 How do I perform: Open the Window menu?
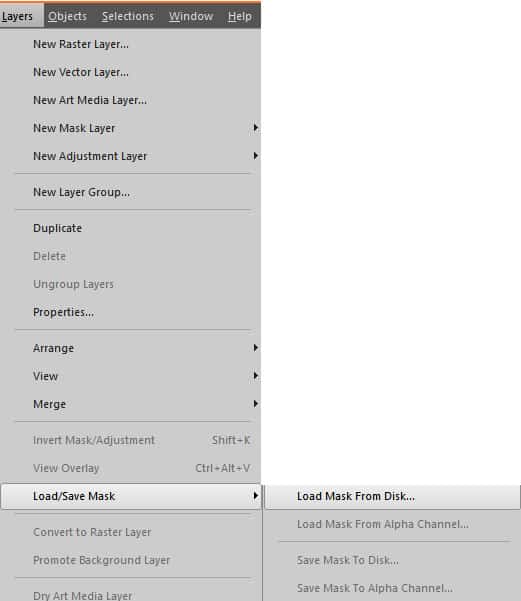coord(191,16)
